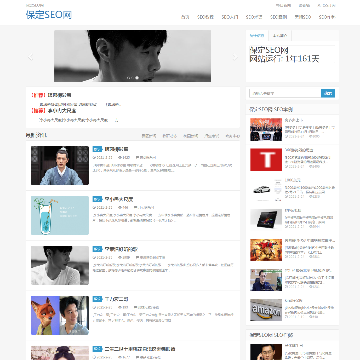
Task: Open the 保定SEO网 site logo
Action: pyautogui.click(x=49, y=15)
